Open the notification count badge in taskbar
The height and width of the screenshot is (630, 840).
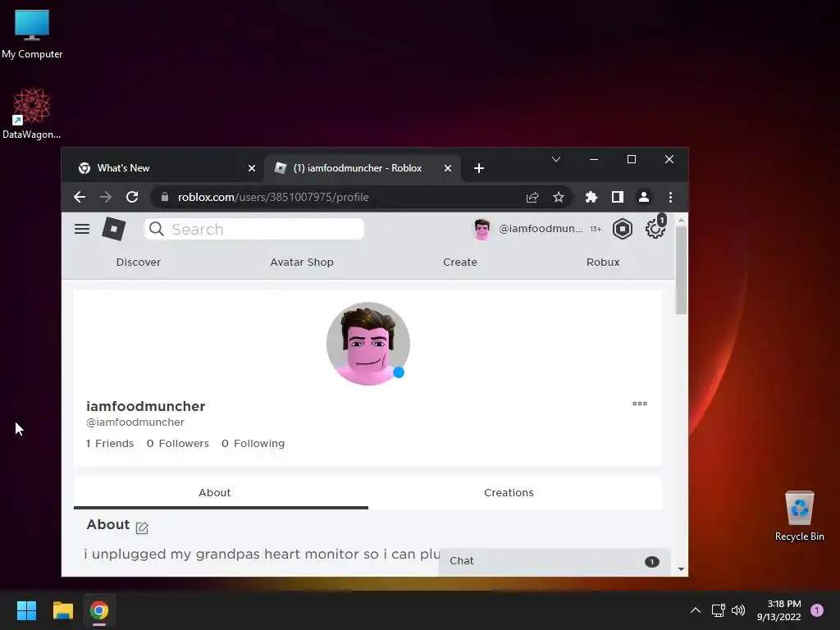click(817, 610)
